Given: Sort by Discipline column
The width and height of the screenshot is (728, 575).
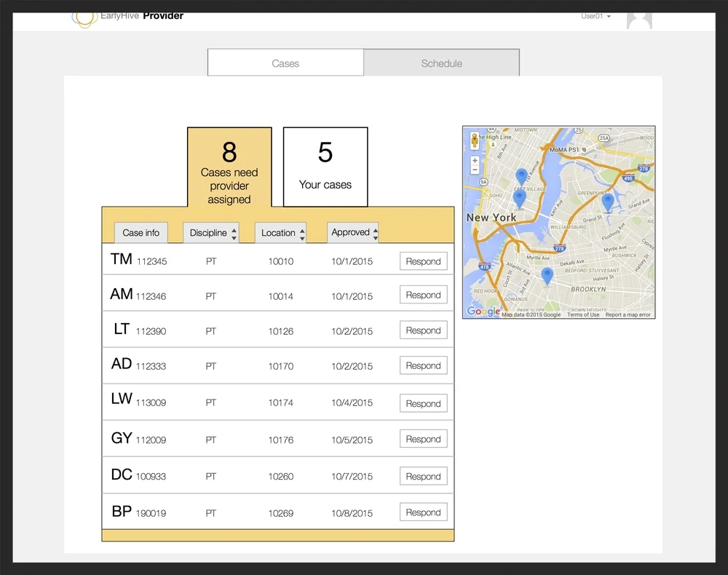Looking at the screenshot, I should click(211, 232).
